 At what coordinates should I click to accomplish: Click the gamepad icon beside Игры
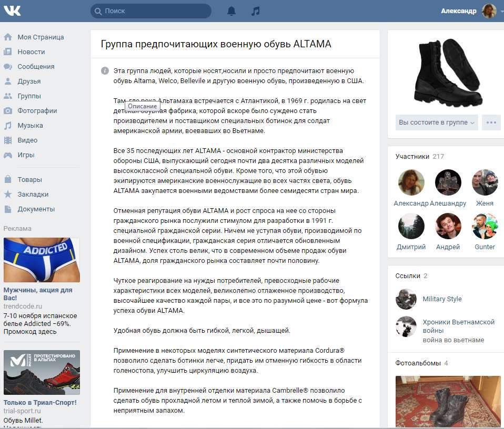[x=8, y=155]
